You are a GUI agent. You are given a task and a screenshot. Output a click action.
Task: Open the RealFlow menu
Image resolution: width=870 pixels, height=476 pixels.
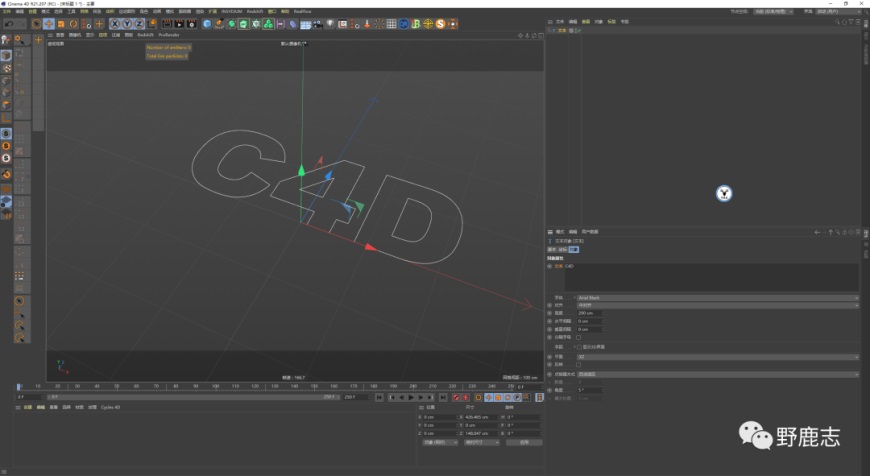[302, 11]
